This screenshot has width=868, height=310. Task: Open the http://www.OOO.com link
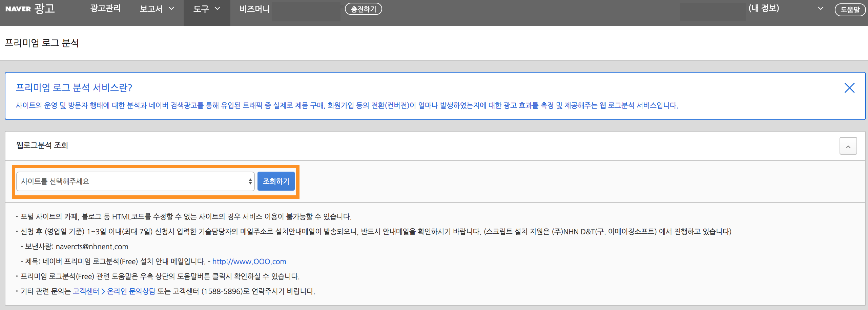click(x=249, y=261)
